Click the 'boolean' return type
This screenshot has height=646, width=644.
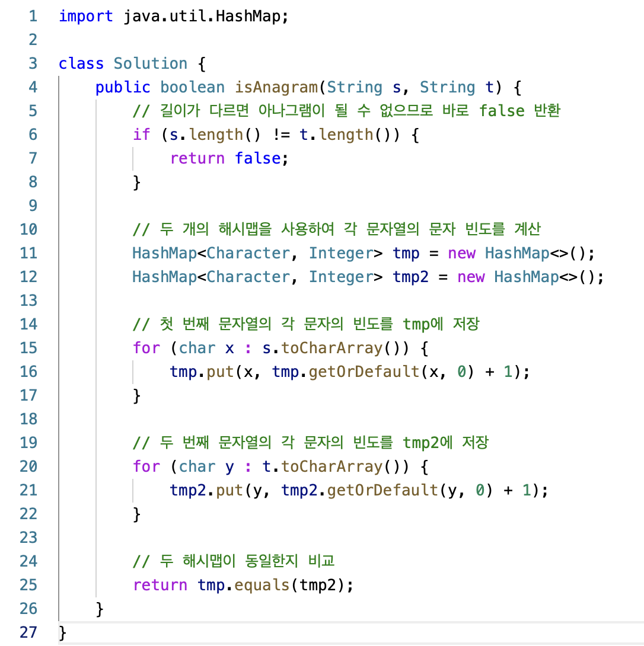(193, 87)
